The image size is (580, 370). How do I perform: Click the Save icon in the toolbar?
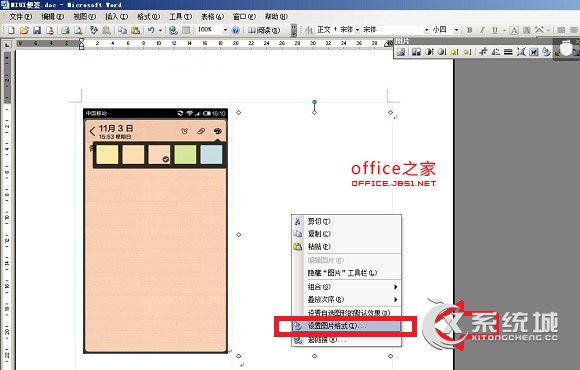pos(37,30)
